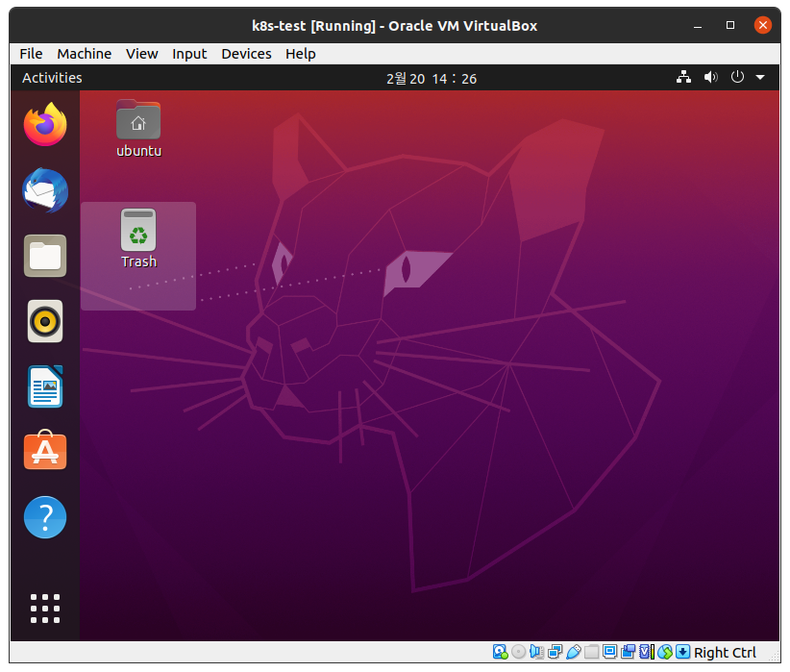
Task: Open the Machine menu
Action: click(x=85, y=54)
